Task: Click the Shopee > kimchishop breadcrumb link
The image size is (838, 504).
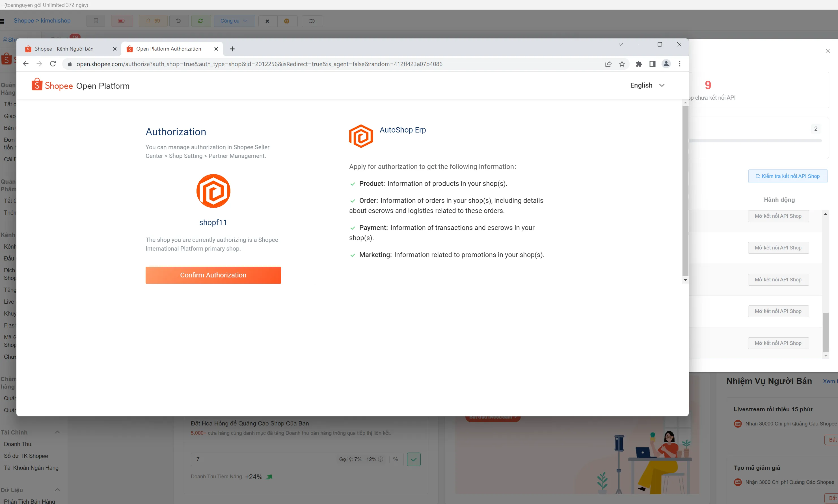Action: coord(42,21)
